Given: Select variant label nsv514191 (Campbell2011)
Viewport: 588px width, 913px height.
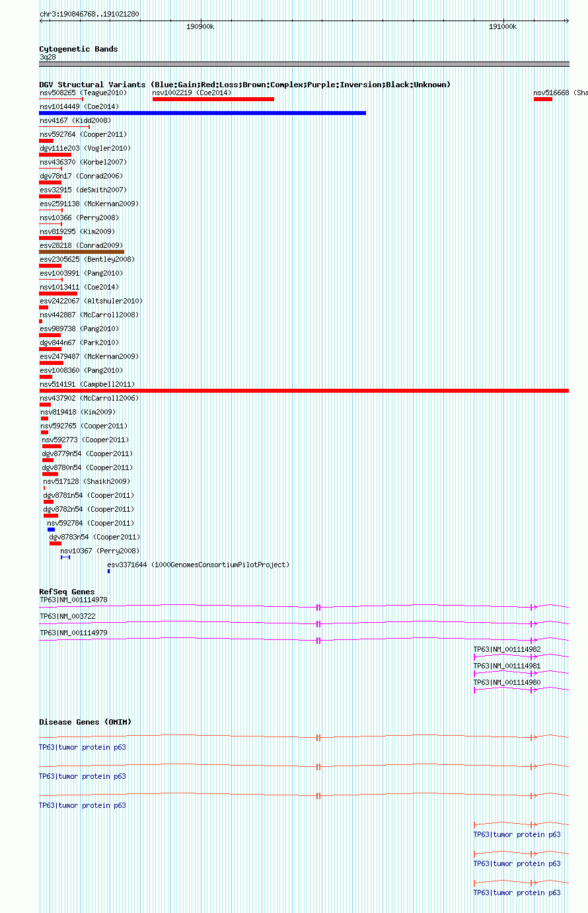Looking at the screenshot, I should (x=87, y=384).
